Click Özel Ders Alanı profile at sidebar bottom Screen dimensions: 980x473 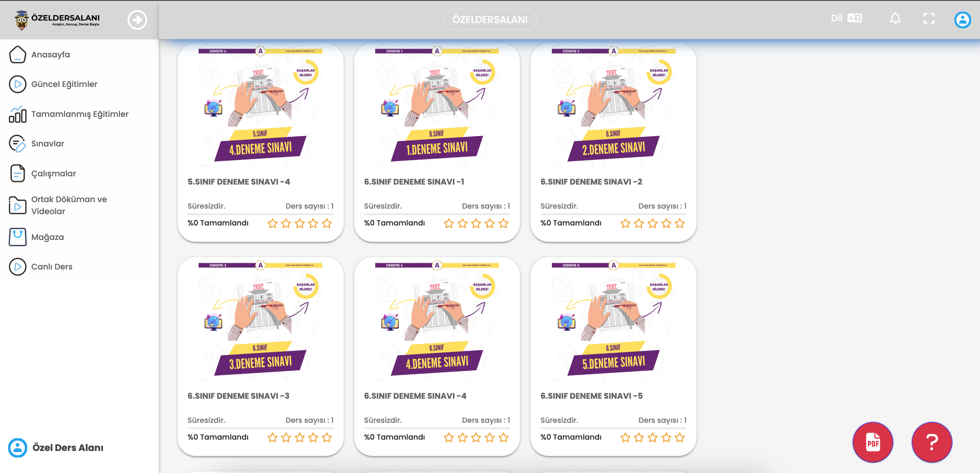point(56,448)
